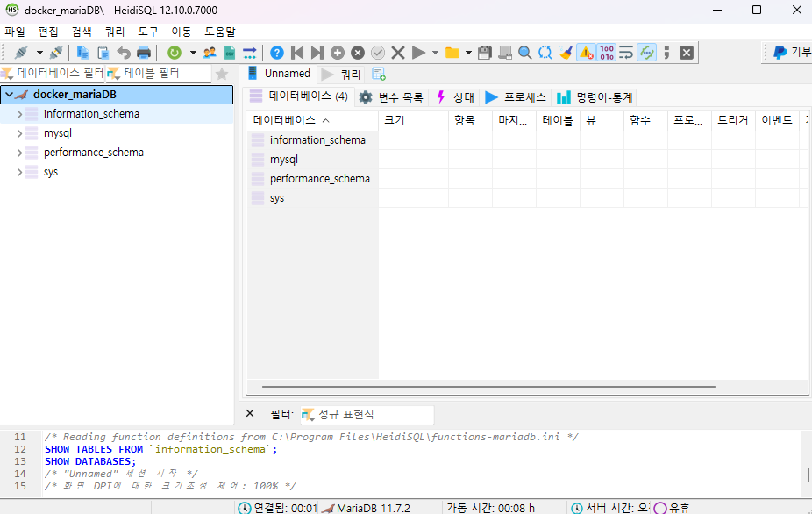
Task: Close the filter bar with X
Action: point(250,413)
